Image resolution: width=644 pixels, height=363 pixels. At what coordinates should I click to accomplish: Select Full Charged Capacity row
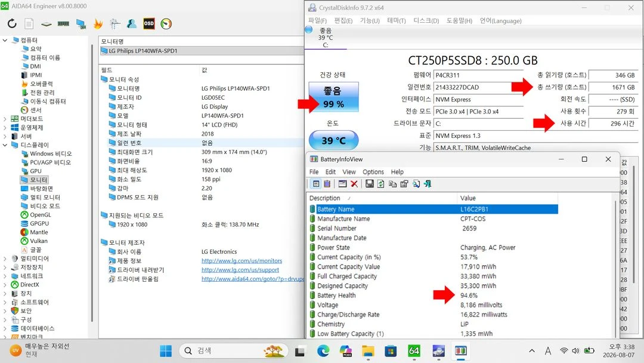pos(434,276)
